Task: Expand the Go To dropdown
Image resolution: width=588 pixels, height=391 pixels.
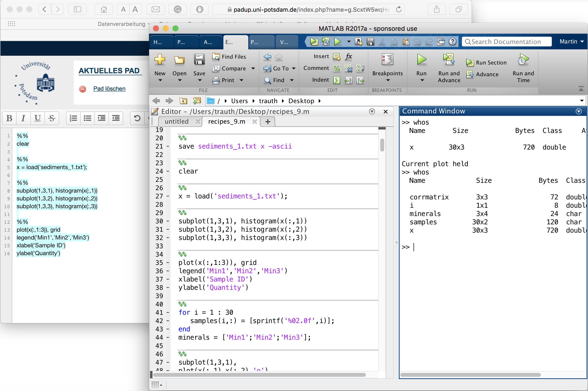Action: 294,68
